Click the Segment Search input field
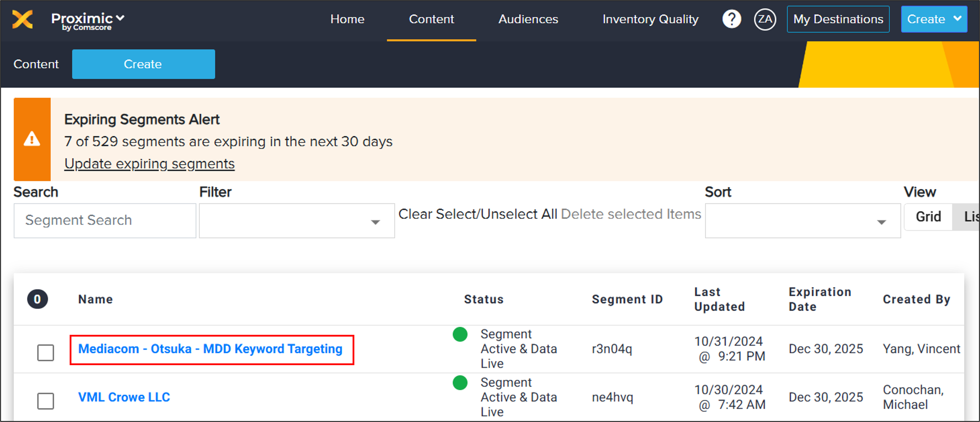Viewport: 980px width, 422px height. (105, 221)
